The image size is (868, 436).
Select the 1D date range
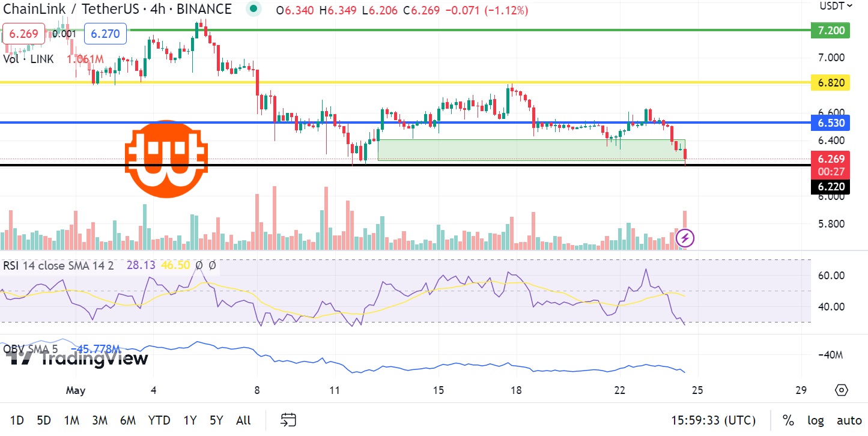pyautogui.click(x=17, y=420)
